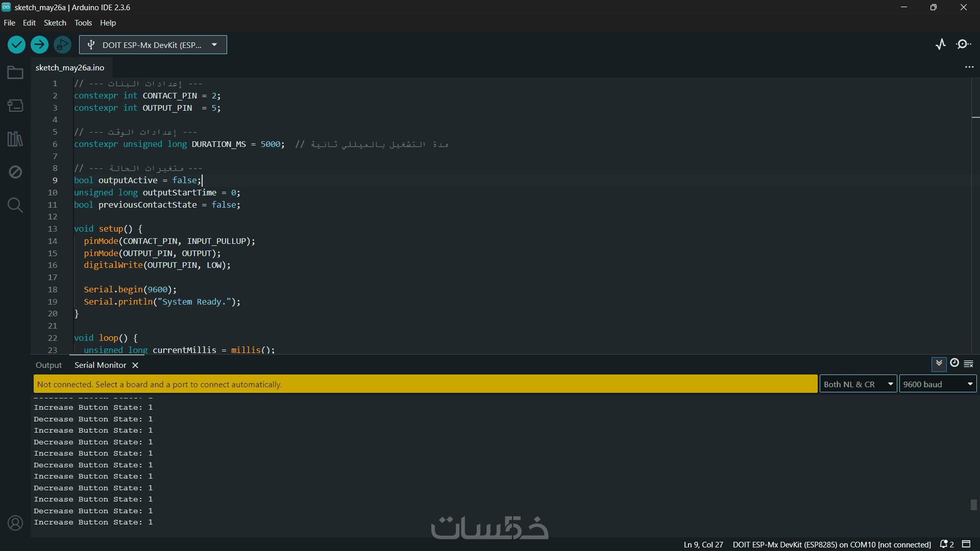This screenshot has height=551, width=980.
Task: Start debugging with the Debug icon
Action: click(62, 45)
